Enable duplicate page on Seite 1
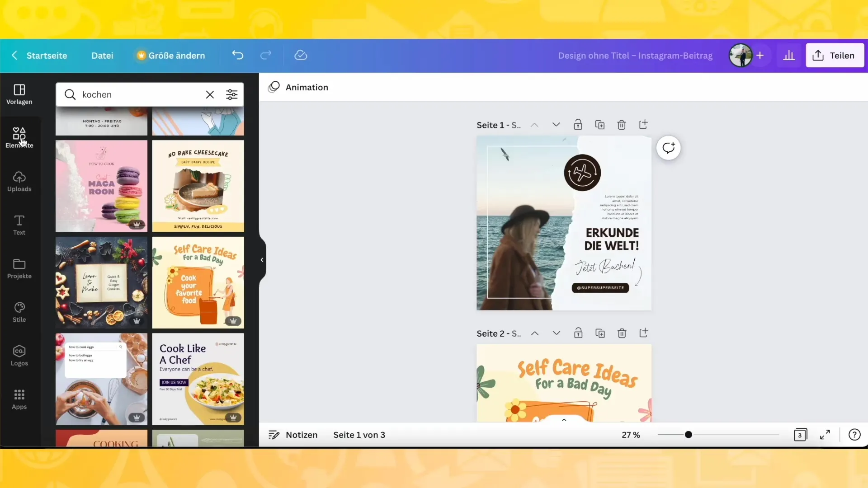Image resolution: width=868 pixels, height=488 pixels. point(599,125)
